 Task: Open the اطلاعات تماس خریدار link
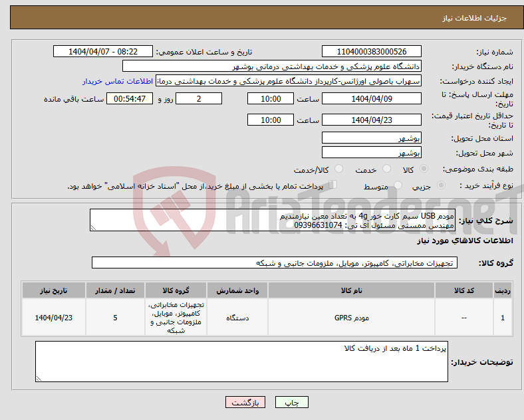(118, 81)
